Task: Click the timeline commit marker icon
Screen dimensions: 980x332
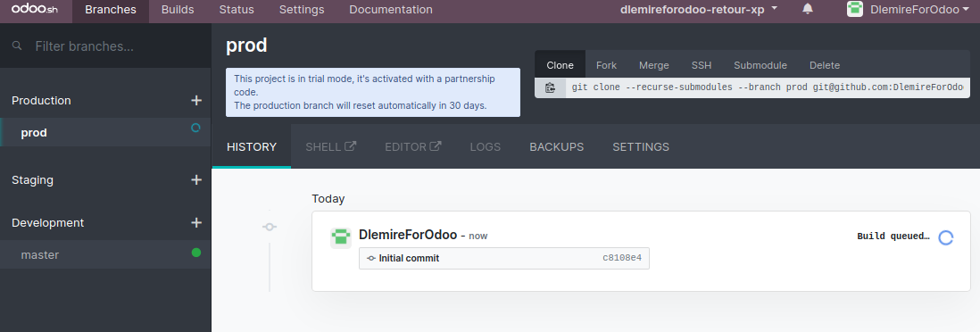Action: [x=270, y=227]
